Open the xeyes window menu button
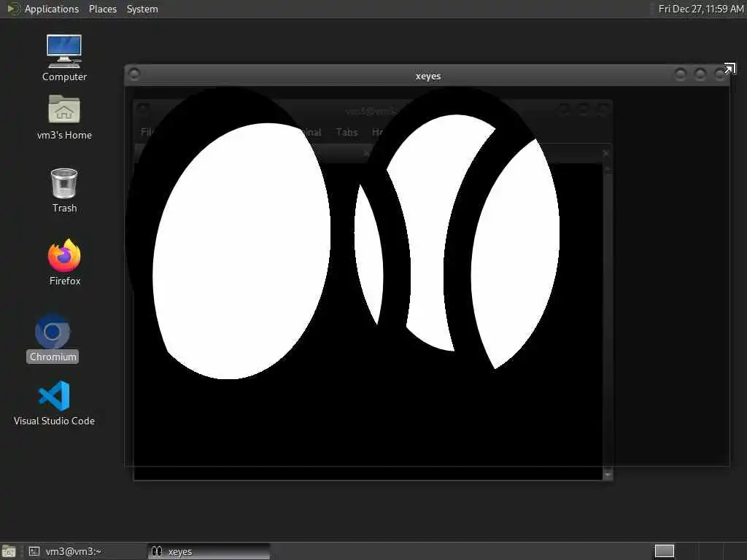 pos(134,74)
